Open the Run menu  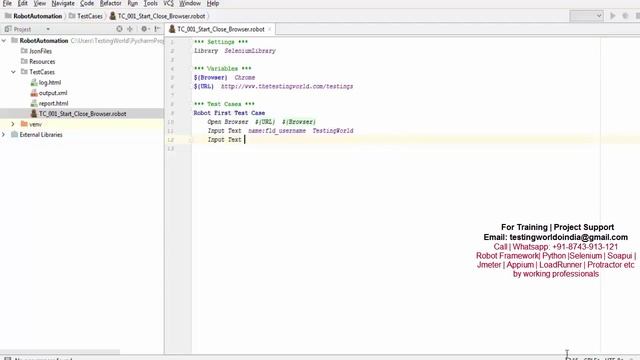133,3
